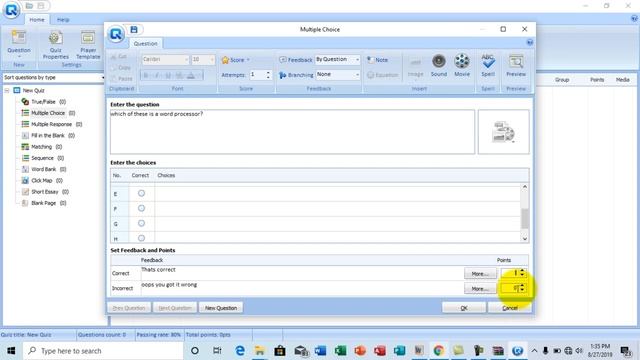Click the save icon in Multiple Choice dialog

134,29
